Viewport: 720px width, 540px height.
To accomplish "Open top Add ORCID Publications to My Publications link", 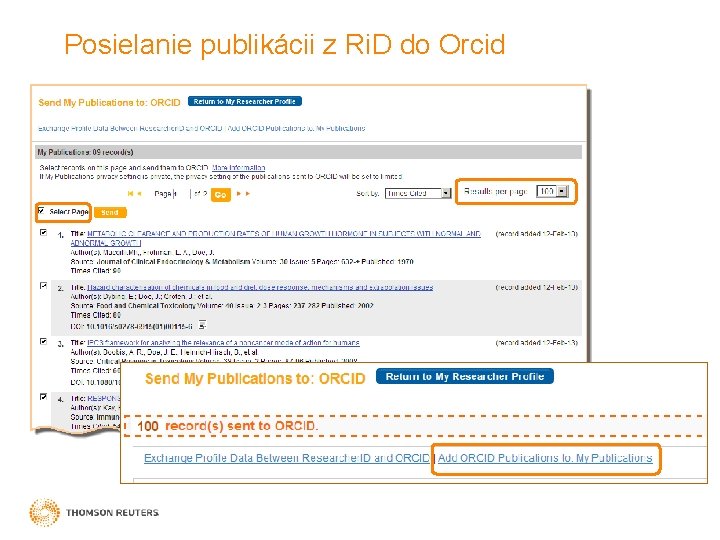I will (297, 128).
